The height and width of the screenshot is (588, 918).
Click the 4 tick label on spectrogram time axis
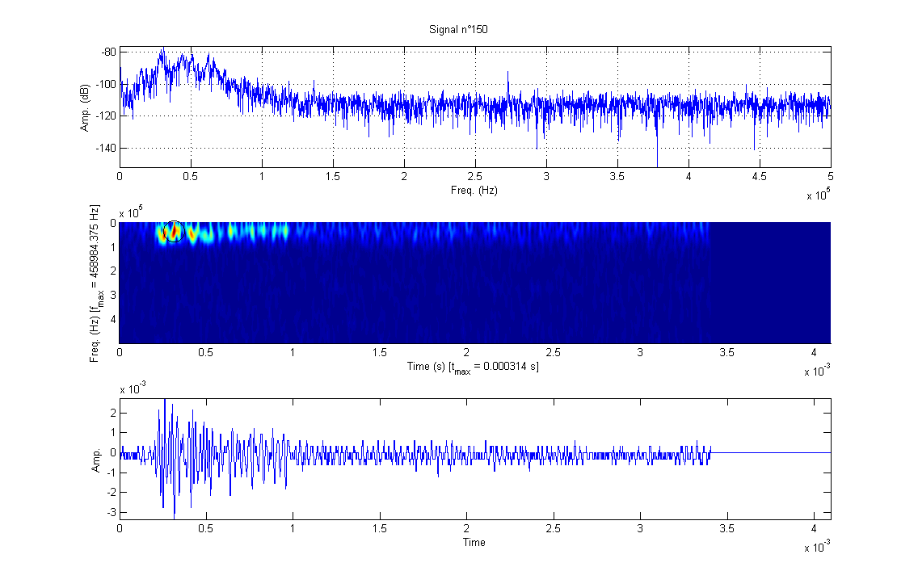(813, 353)
